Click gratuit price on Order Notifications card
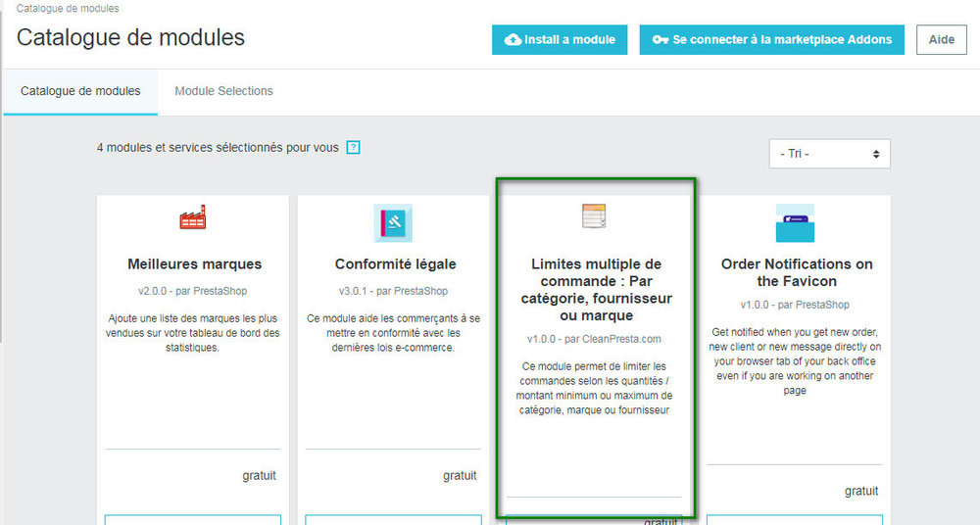The image size is (980, 525). point(861,492)
